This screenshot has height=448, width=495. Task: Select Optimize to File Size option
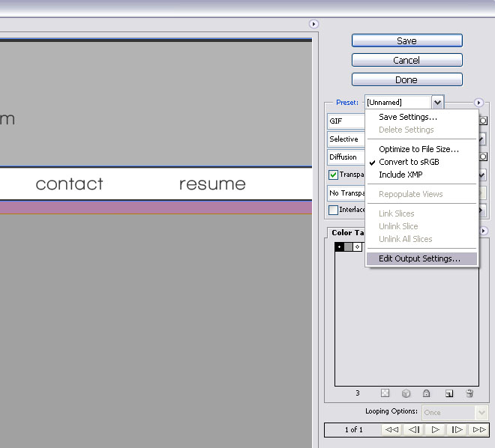418,149
